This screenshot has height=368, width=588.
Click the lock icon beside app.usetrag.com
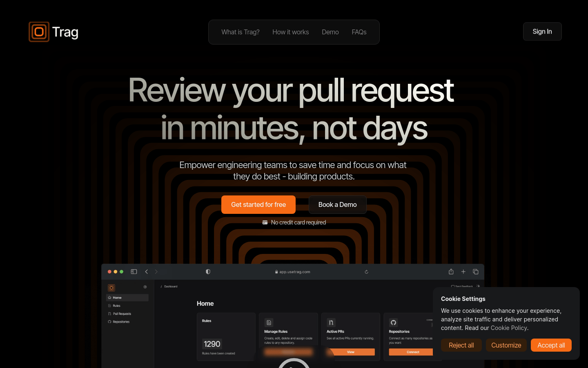(x=276, y=272)
